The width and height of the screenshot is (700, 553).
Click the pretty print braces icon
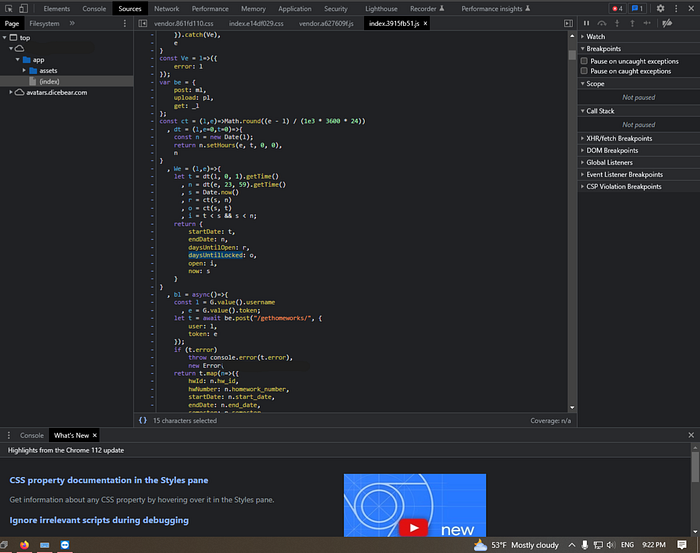(x=143, y=420)
